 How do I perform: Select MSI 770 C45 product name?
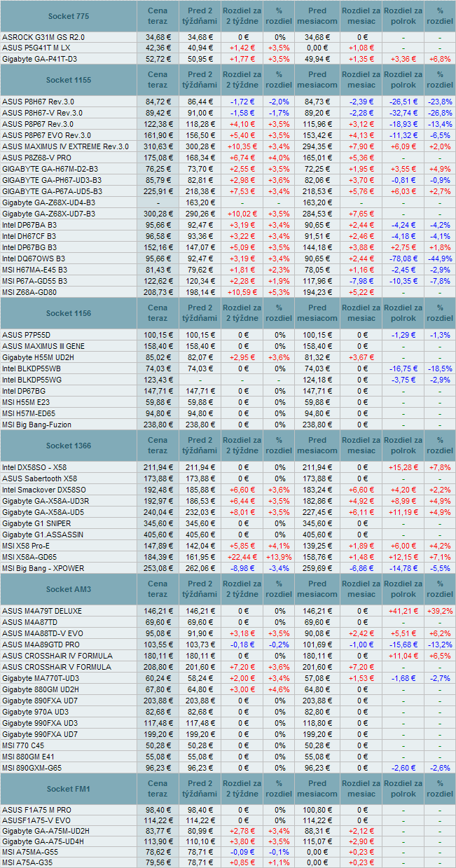(x=23, y=745)
